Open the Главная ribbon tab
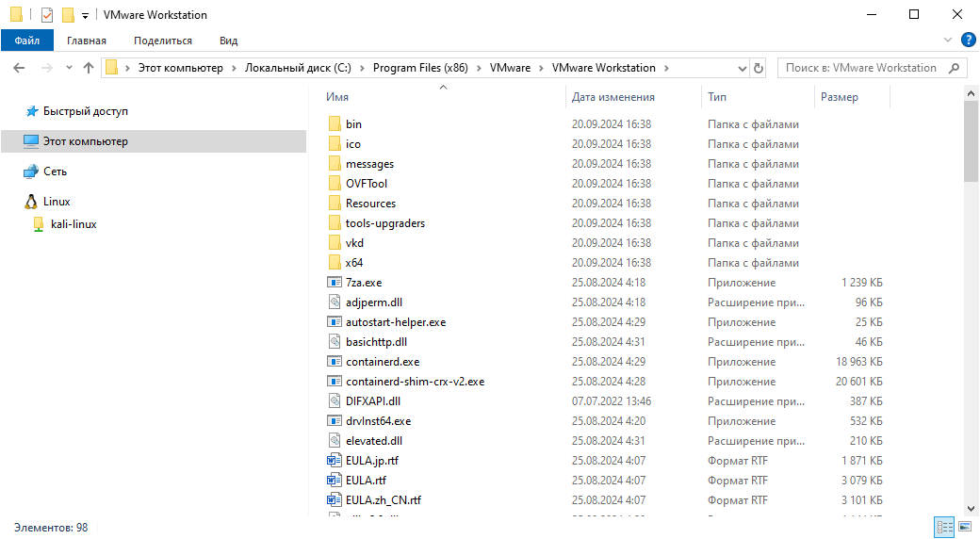Screen dimensions: 980x539 87,41
